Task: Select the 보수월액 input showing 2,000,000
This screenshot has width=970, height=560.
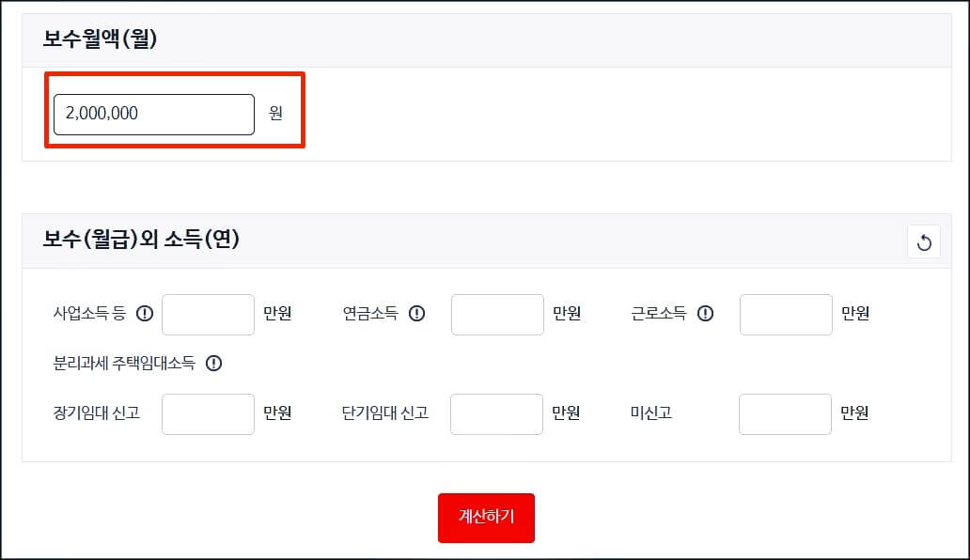Action: point(153,114)
